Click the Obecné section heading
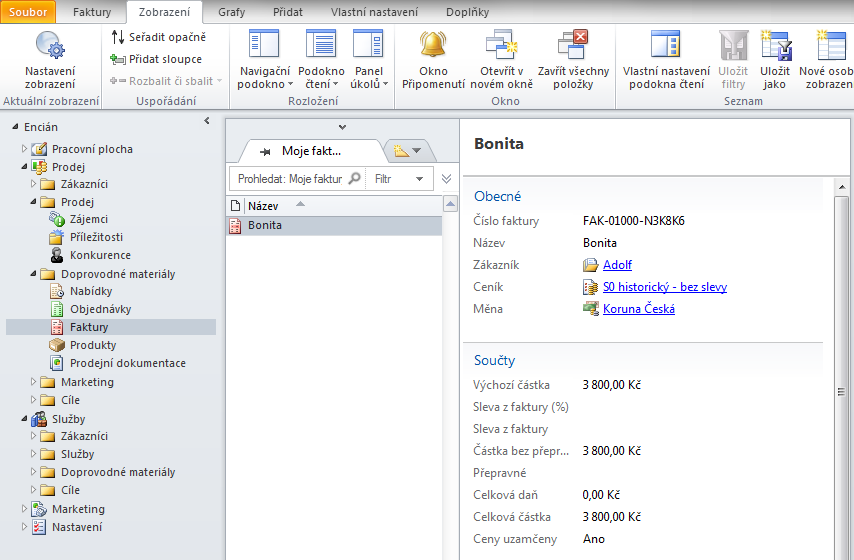This screenshot has height=560, width=854. pos(497,196)
